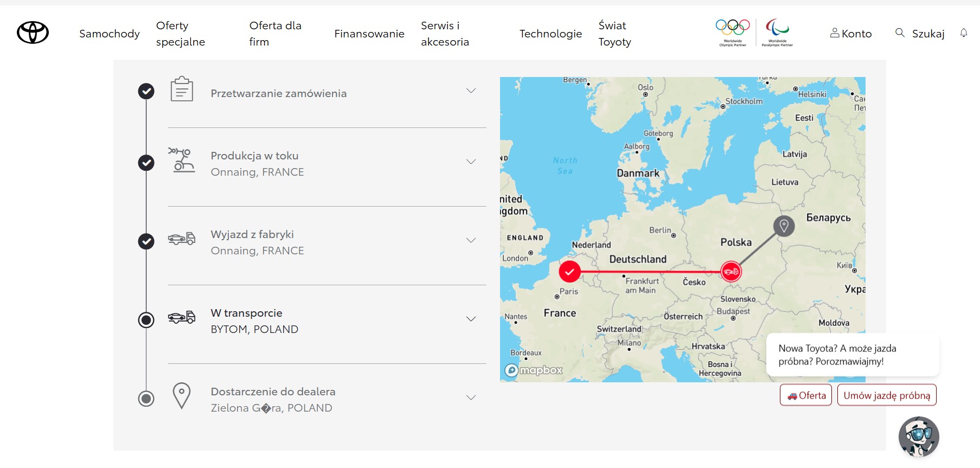The width and height of the screenshot is (980, 468).
Task: Open the chatbot avatar
Action: click(919, 437)
